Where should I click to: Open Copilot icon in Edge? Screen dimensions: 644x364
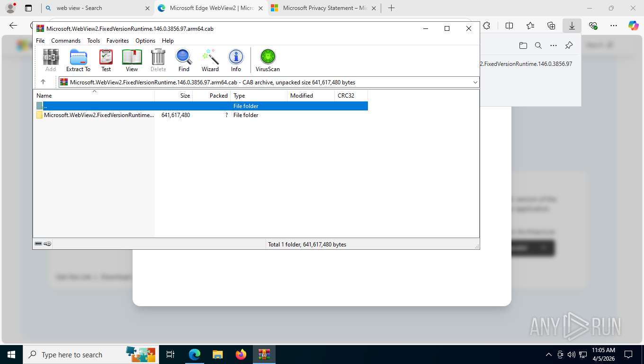click(x=634, y=26)
